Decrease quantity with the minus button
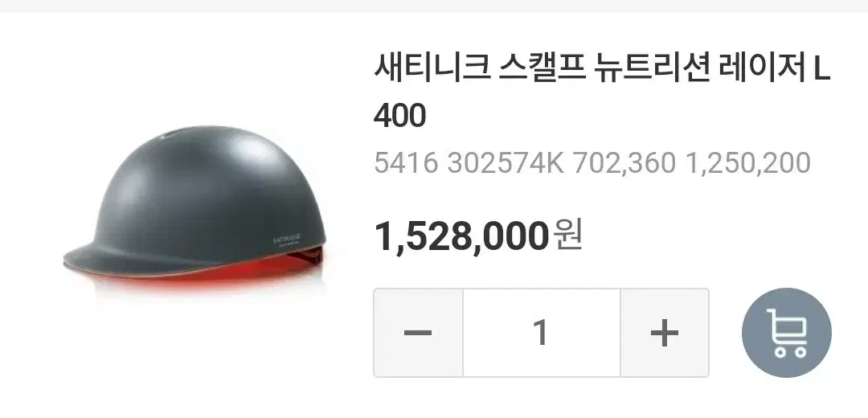 418,333
